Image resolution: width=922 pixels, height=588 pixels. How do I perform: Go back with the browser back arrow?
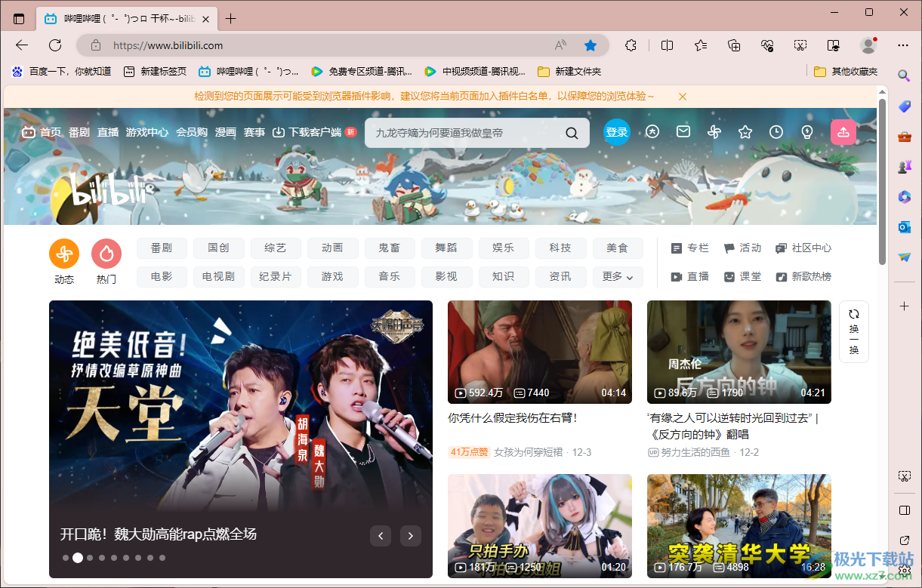22,45
